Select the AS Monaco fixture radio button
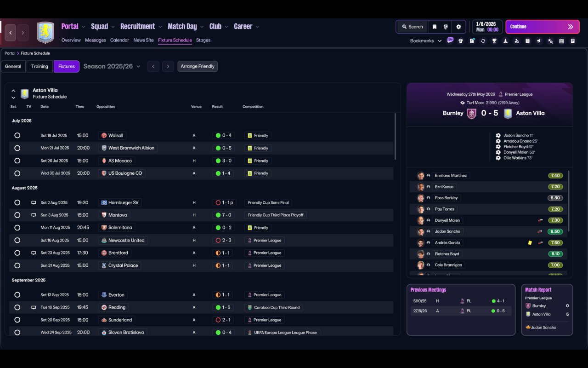 pyautogui.click(x=17, y=161)
